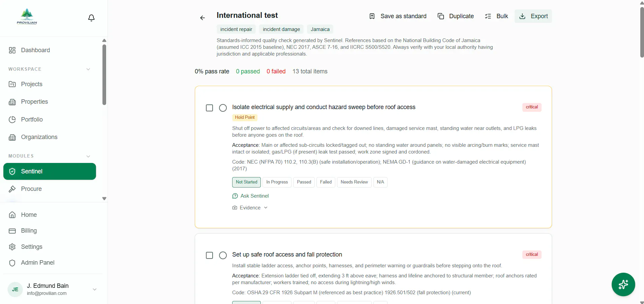The width and height of the screenshot is (644, 304).
Task: Open Projects in the sidebar
Action: (50, 84)
